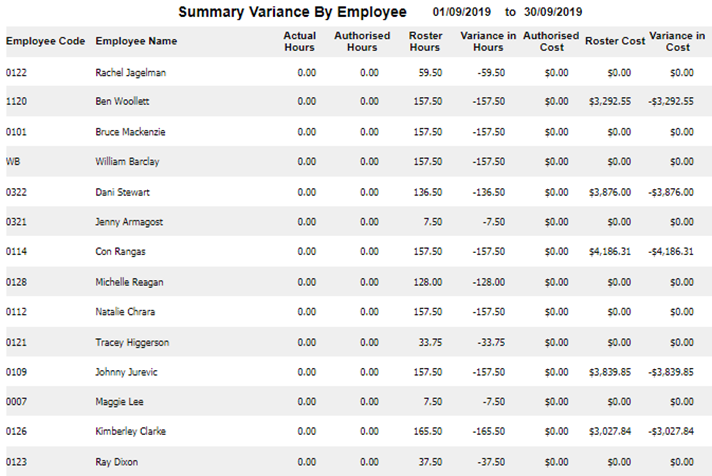Screen dimensions: 712x476
Task: Click the Roster Cost column header
Action: 615,41
